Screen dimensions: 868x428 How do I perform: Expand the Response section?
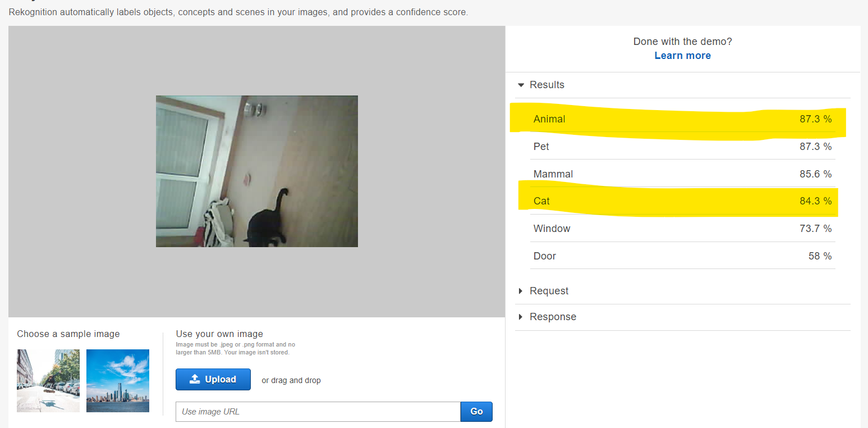[547, 317]
